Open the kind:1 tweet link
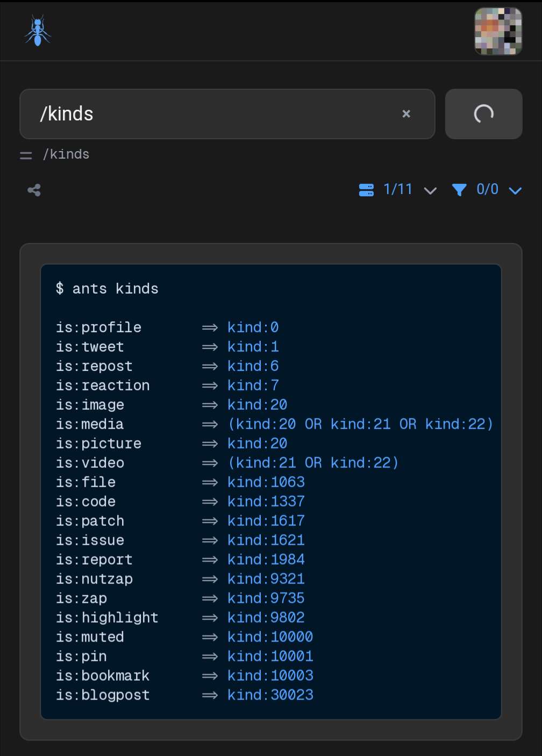The image size is (542, 756). tap(253, 347)
